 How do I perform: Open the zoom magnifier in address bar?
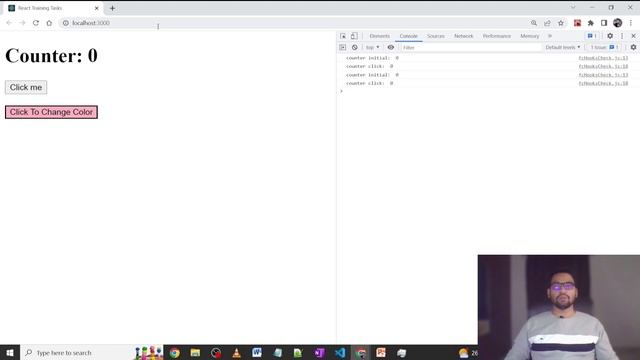534,23
